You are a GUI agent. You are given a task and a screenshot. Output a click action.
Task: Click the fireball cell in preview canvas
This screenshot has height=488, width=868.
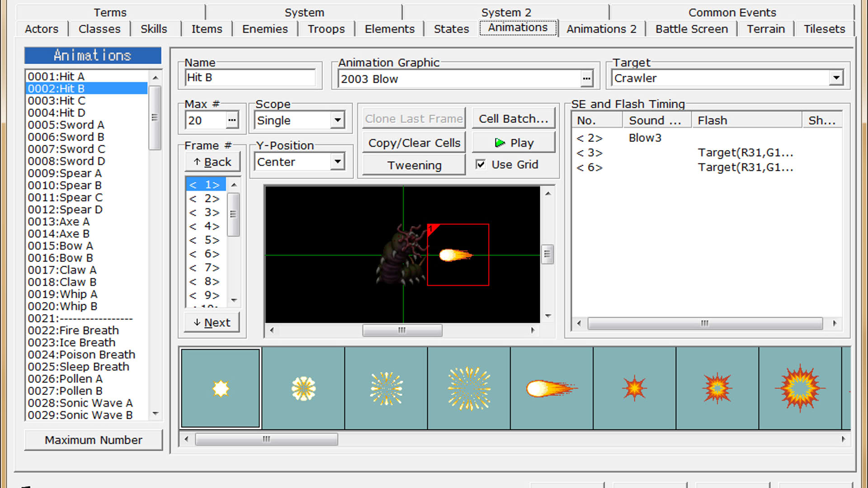pos(458,255)
